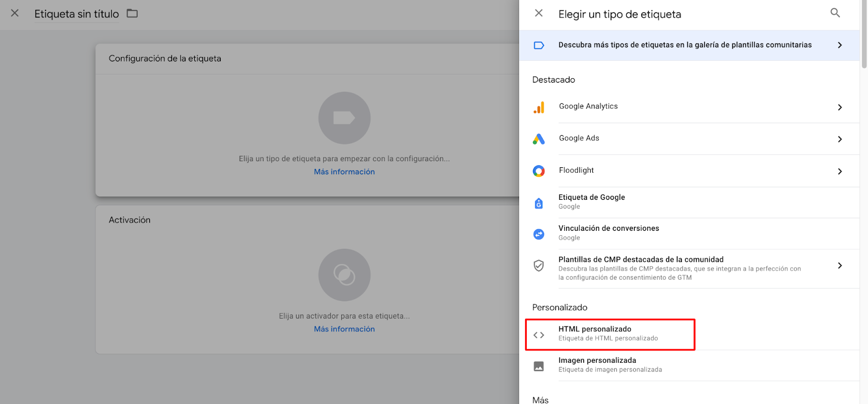Click the Configuración de la etiqueta heading
This screenshot has height=404, width=868.
(165, 59)
